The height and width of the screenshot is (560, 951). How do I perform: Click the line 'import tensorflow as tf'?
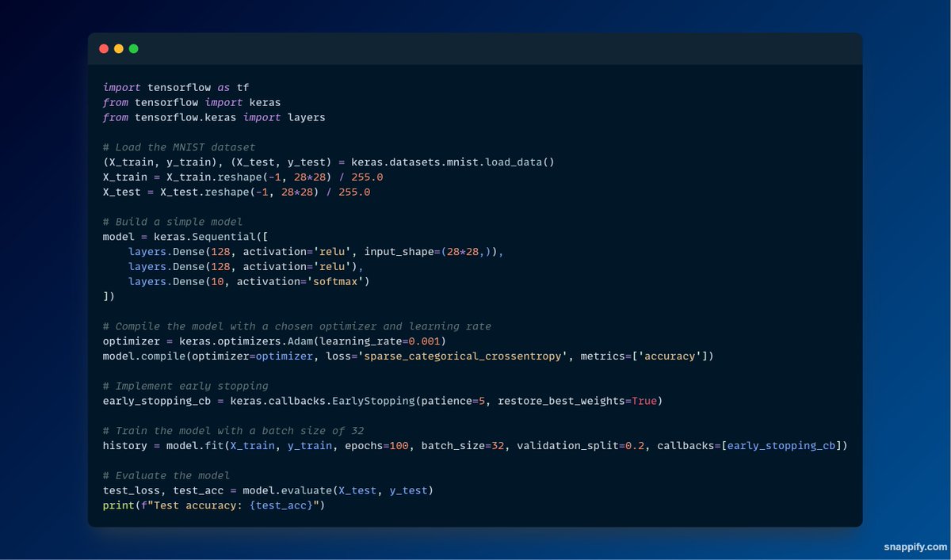click(176, 87)
